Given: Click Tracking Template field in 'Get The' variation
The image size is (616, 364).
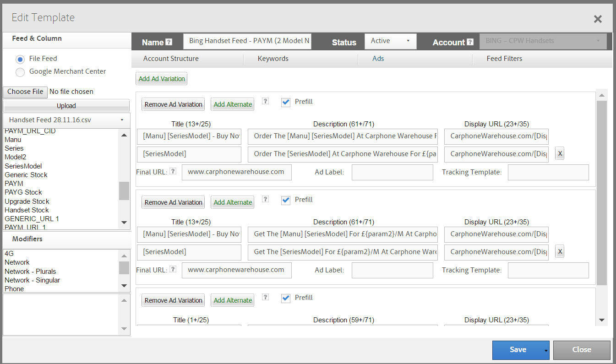Looking at the screenshot, I should tap(548, 270).
